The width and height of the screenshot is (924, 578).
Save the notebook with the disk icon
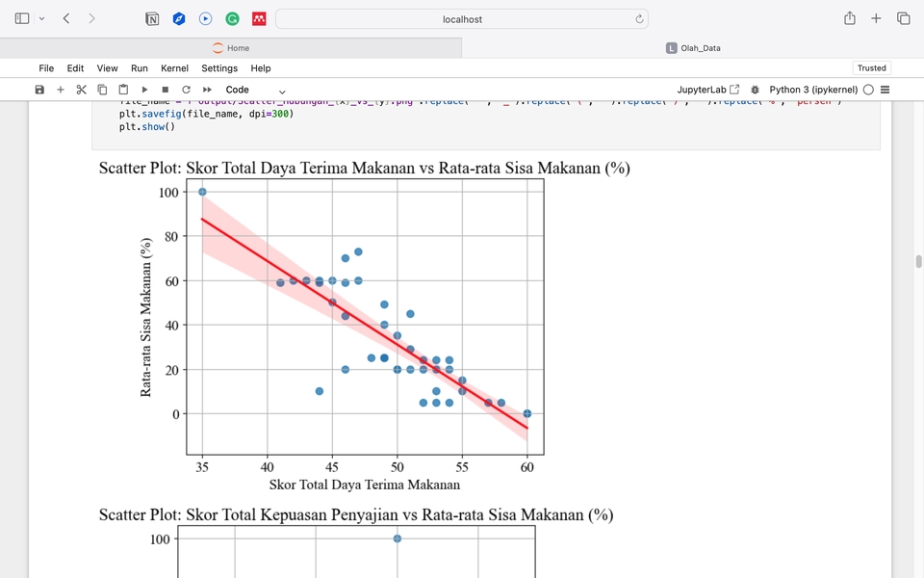click(39, 90)
